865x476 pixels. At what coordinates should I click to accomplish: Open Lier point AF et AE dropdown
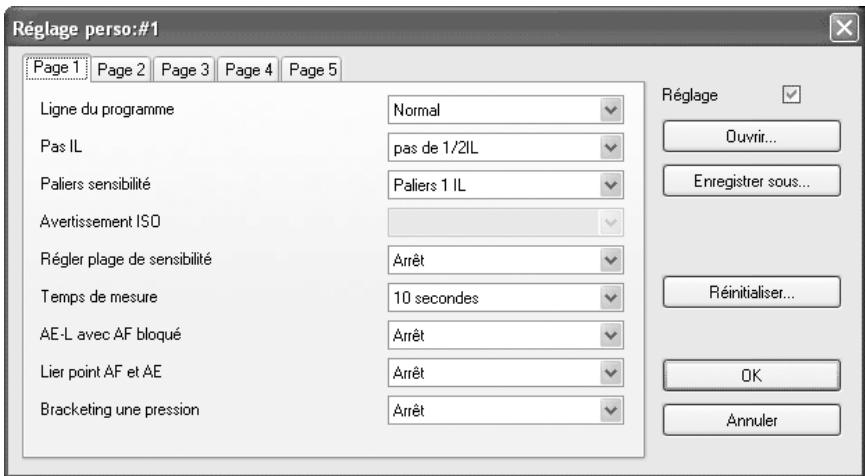506,372
